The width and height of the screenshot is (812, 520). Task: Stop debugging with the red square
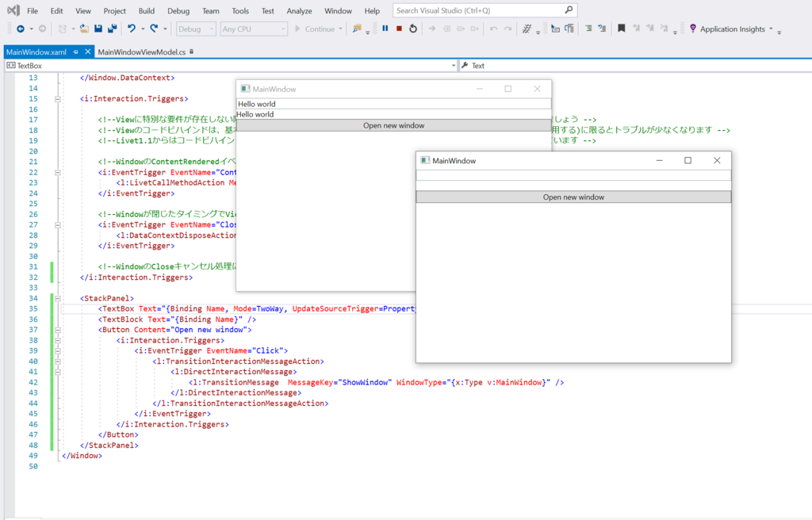click(399, 29)
